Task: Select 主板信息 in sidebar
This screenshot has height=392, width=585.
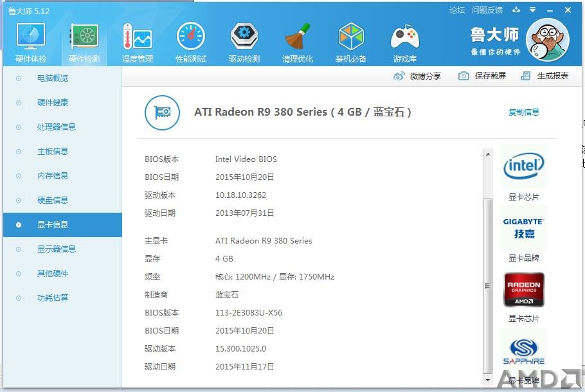Action: [62, 152]
